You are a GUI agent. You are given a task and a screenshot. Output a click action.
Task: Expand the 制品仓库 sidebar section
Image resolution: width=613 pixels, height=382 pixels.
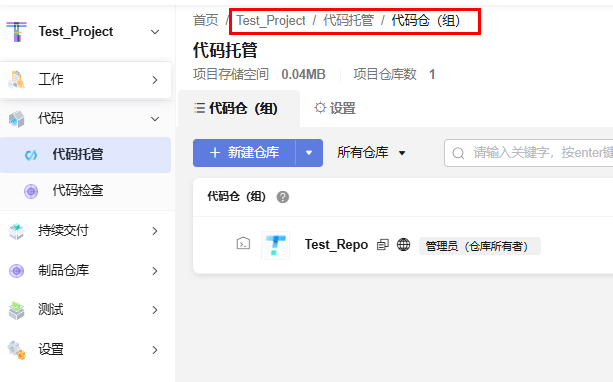[155, 271]
